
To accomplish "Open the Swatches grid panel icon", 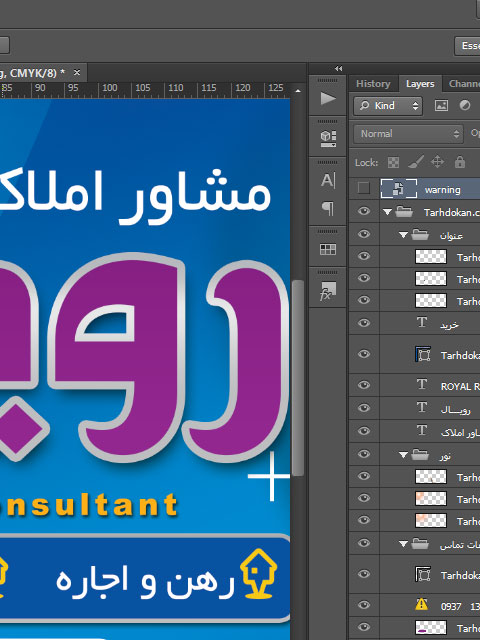I will (x=328, y=249).
